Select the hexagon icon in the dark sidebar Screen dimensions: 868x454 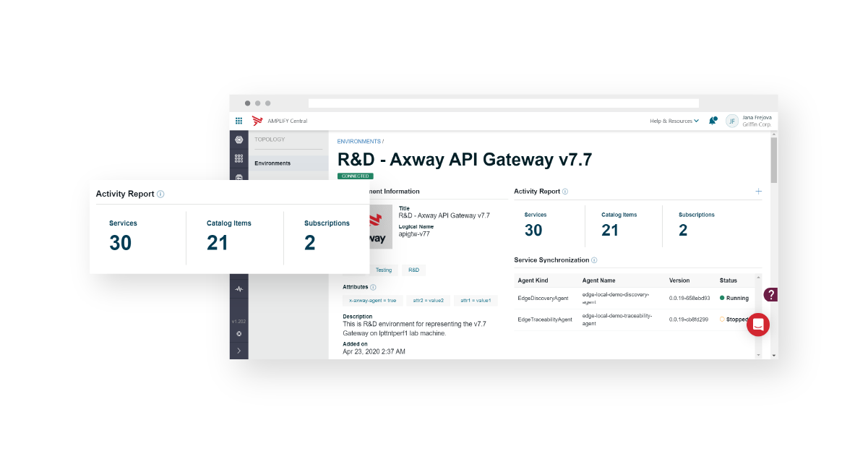(x=239, y=140)
